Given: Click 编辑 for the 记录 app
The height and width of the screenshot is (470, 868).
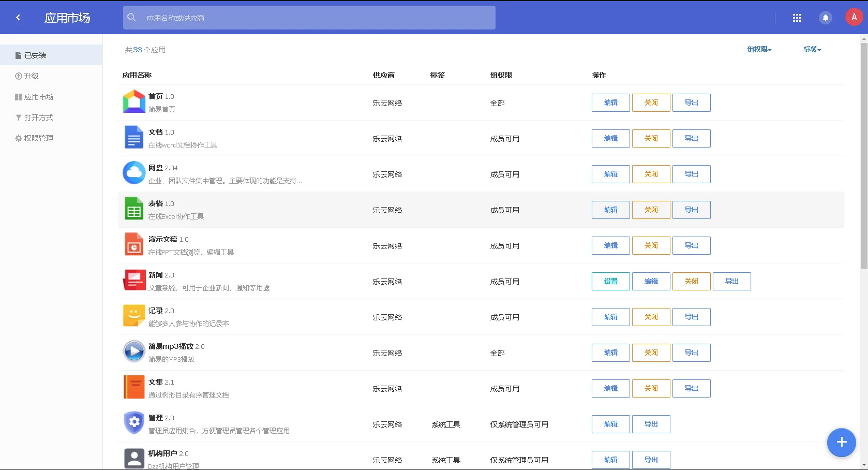Looking at the screenshot, I should (611, 317).
